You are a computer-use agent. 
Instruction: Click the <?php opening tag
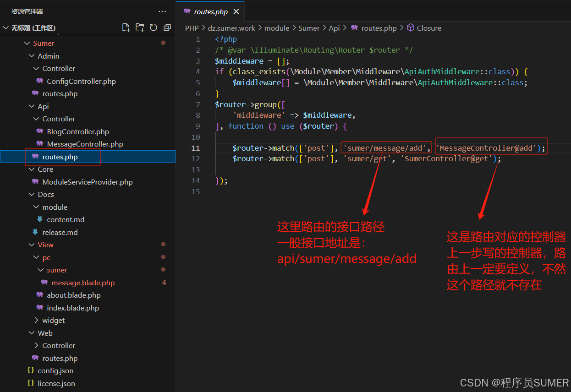coord(226,39)
